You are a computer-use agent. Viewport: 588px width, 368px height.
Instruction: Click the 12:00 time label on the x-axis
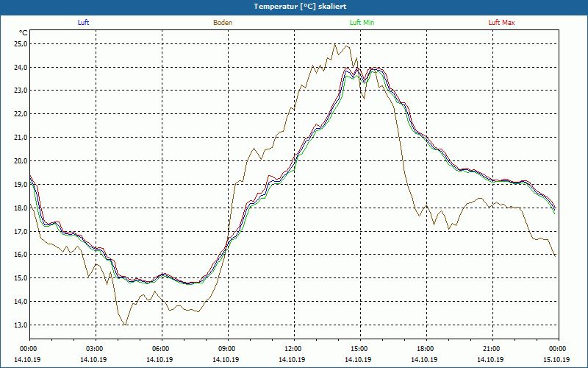coord(292,349)
